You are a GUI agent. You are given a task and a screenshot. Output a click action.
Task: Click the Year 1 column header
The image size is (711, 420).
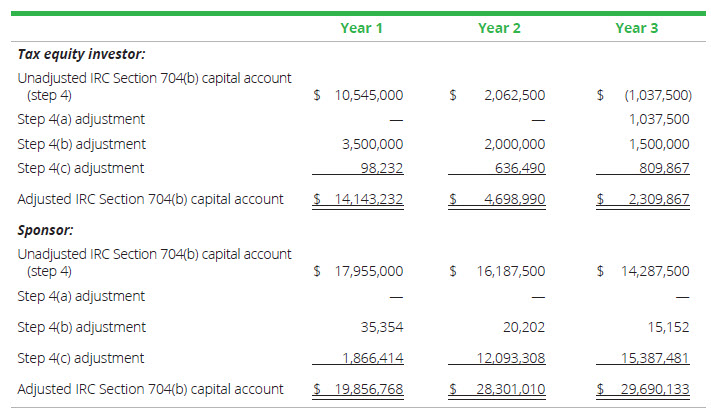pos(361,28)
